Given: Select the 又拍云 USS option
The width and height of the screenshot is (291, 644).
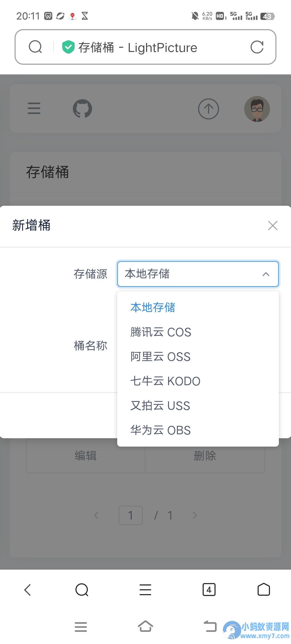Looking at the screenshot, I should point(198,406).
